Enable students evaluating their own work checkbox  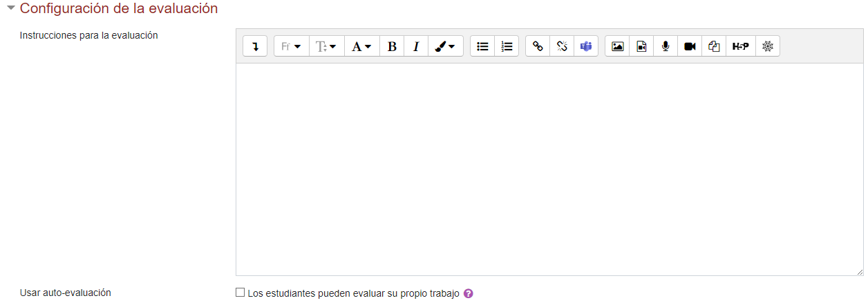click(240, 293)
